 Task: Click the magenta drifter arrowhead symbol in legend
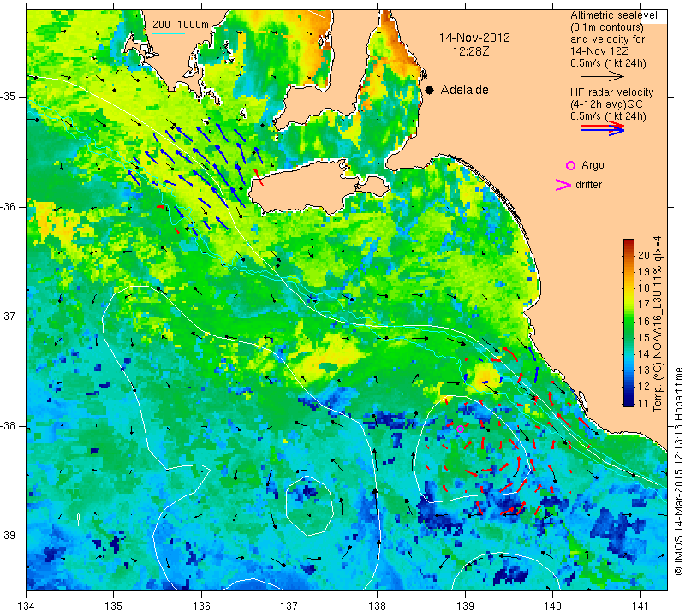point(563,185)
